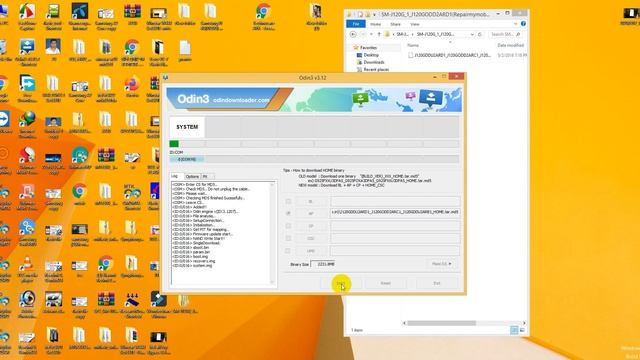Click New folder icon in Explorer title bar

coord(368,14)
